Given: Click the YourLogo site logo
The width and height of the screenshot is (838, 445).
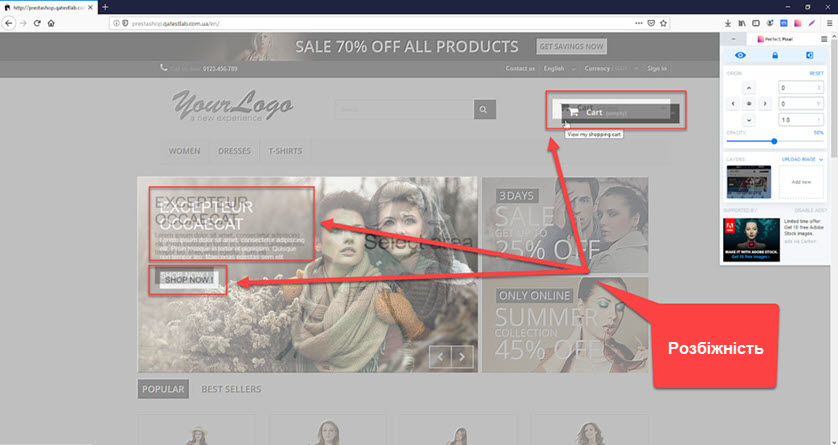Looking at the screenshot, I should coord(232,105).
